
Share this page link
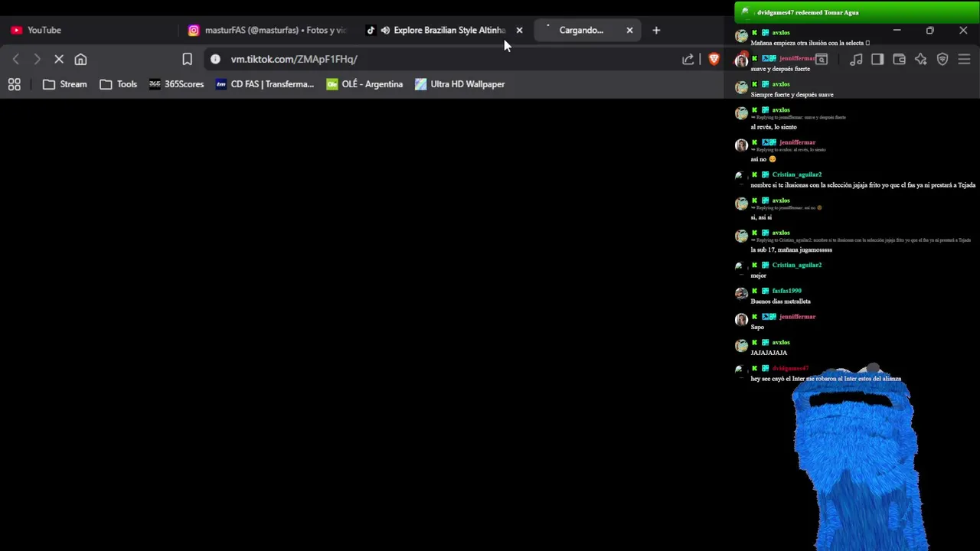coord(688,59)
